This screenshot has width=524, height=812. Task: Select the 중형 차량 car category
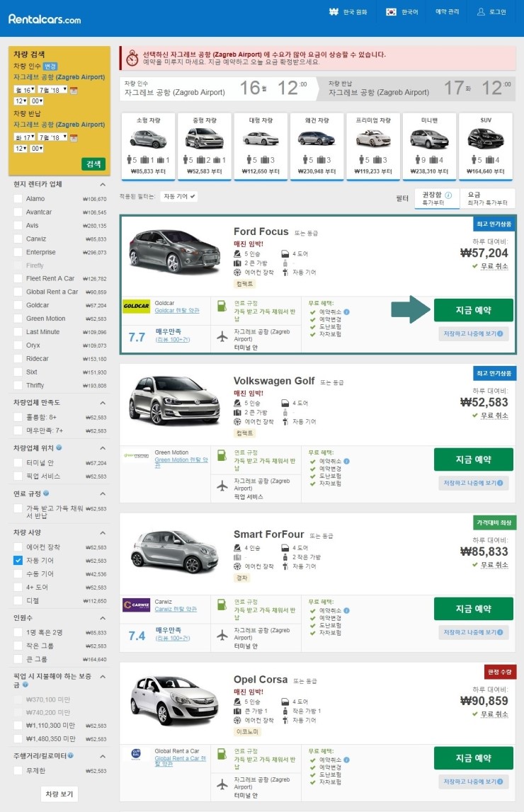click(205, 147)
